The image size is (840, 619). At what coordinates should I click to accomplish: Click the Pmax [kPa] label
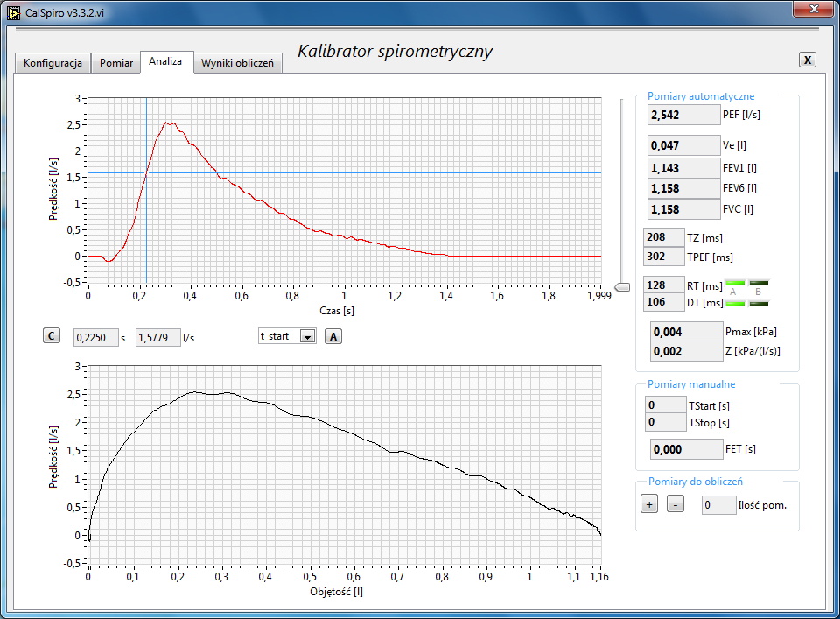(751, 333)
